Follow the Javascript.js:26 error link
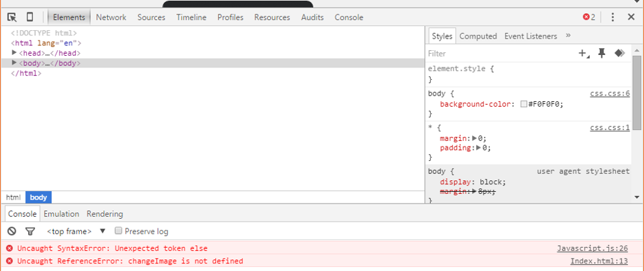Image resolution: width=644 pixels, height=271 pixels. click(x=592, y=248)
